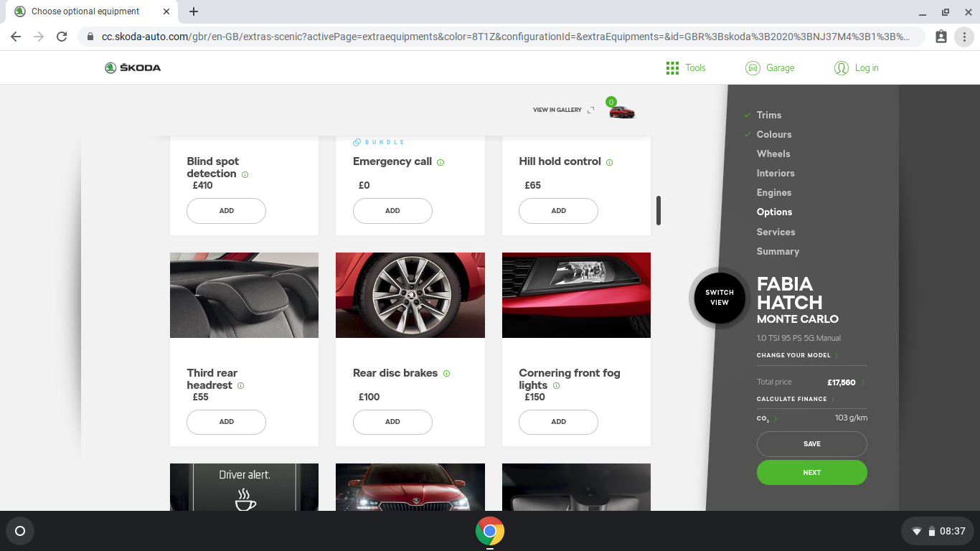Open the browser profile icon
Image resolution: width=980 pixels, height=551 pixels.
[x=941, y=37]
